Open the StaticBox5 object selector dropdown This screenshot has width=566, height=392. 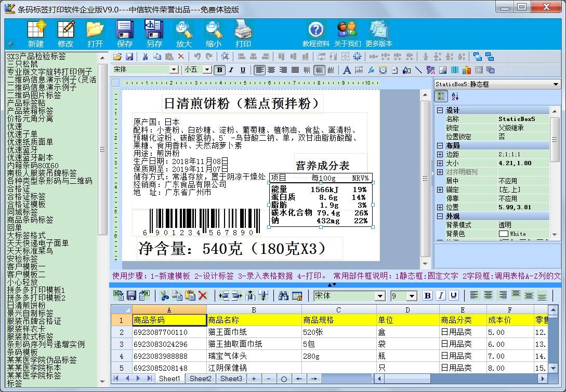(x=556, y=84)
